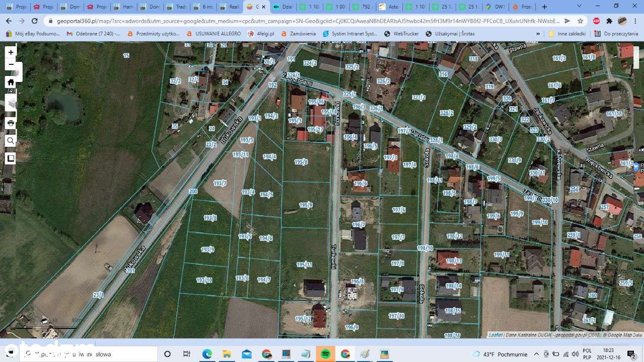Bookmark this page with the star icon
Viewport: 644px width, 362px height.
point(580,21)
